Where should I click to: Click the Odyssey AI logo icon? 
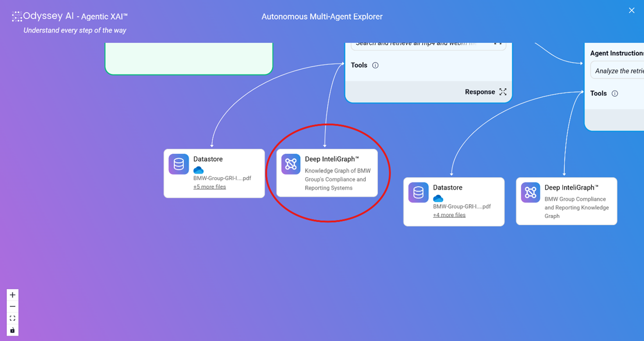(x=17, y=17)
